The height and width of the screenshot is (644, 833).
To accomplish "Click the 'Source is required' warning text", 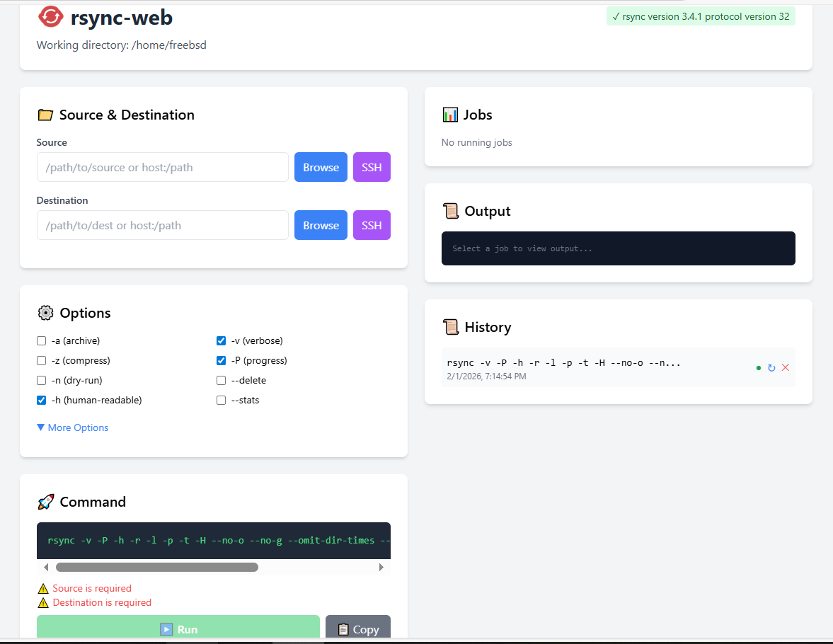I will pyautogui.click(x=92, y=588).
